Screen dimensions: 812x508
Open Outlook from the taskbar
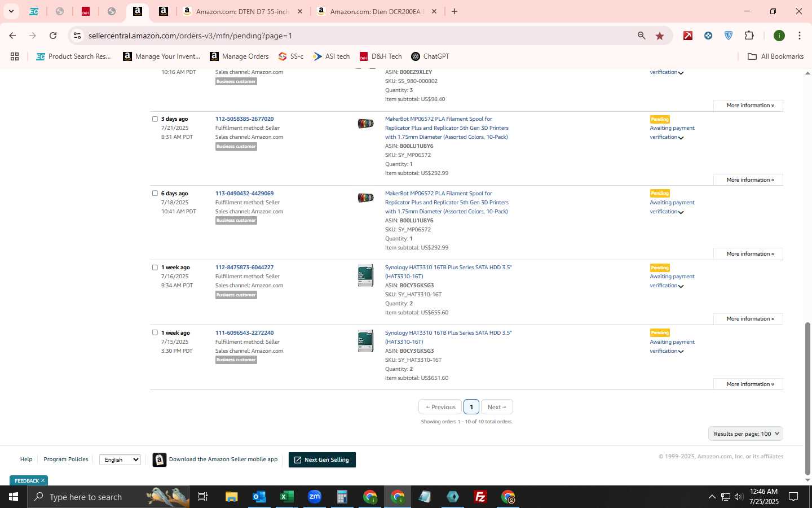click(x=259, y=497)
